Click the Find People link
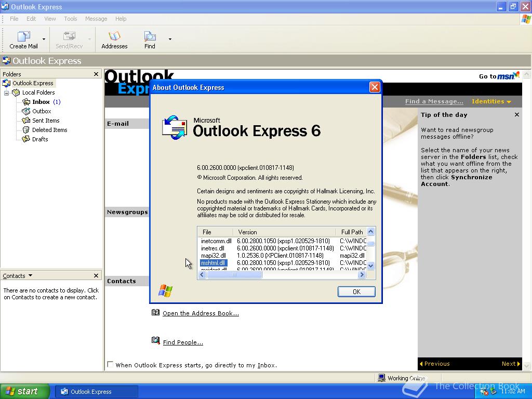 click(x=183, y=342)
